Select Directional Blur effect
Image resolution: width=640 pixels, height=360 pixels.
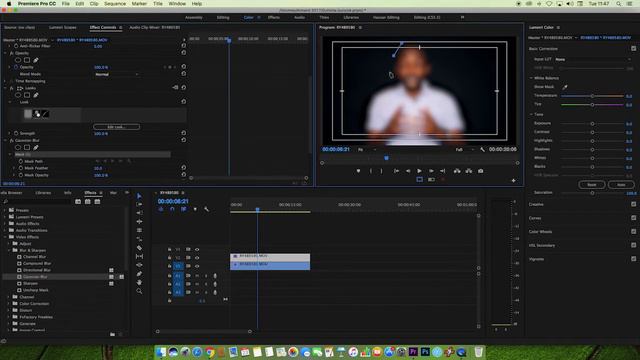37,270
